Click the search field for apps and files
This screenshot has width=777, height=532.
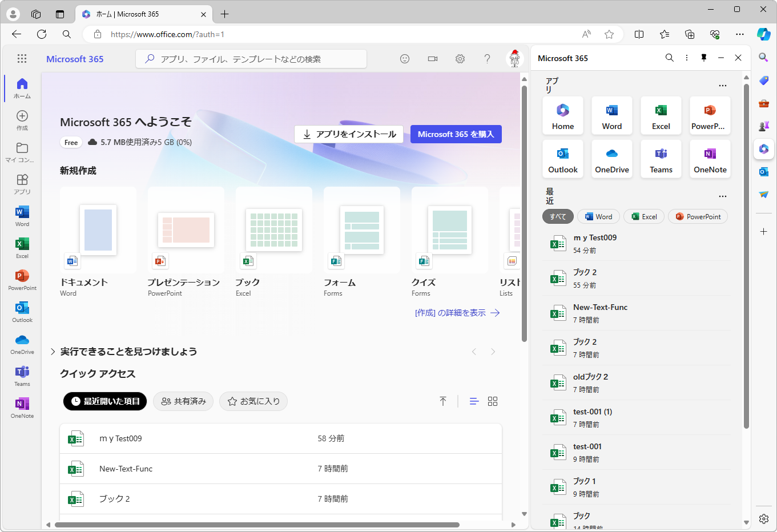pos(251,59)
